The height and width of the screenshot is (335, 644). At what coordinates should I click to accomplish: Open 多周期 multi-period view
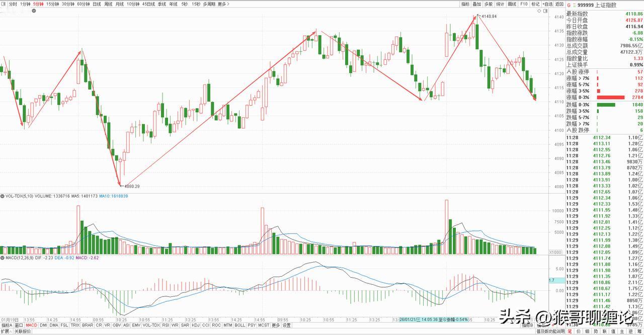click(209, 4)
